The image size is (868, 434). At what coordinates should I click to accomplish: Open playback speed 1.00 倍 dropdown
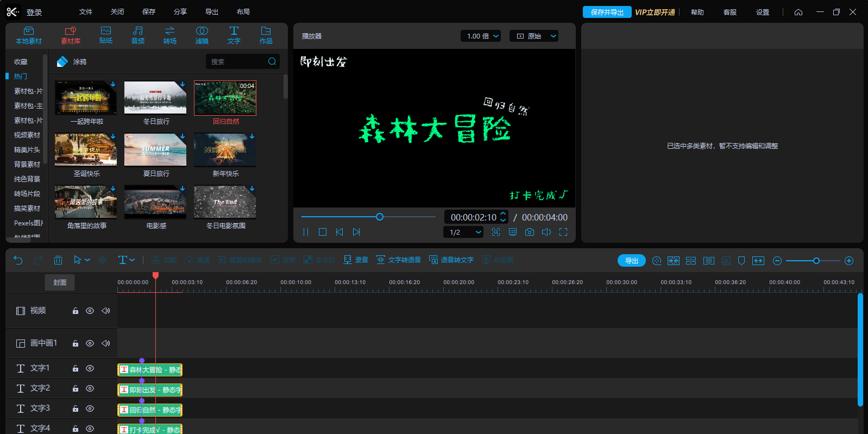coord(481,36)
